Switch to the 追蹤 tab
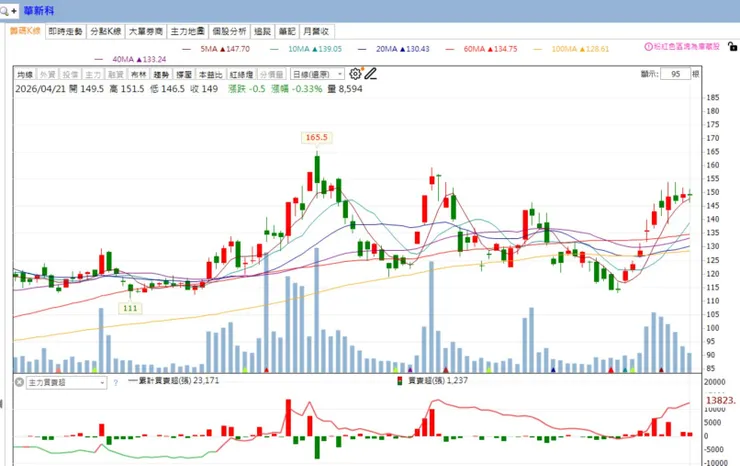 pos(262,32)
